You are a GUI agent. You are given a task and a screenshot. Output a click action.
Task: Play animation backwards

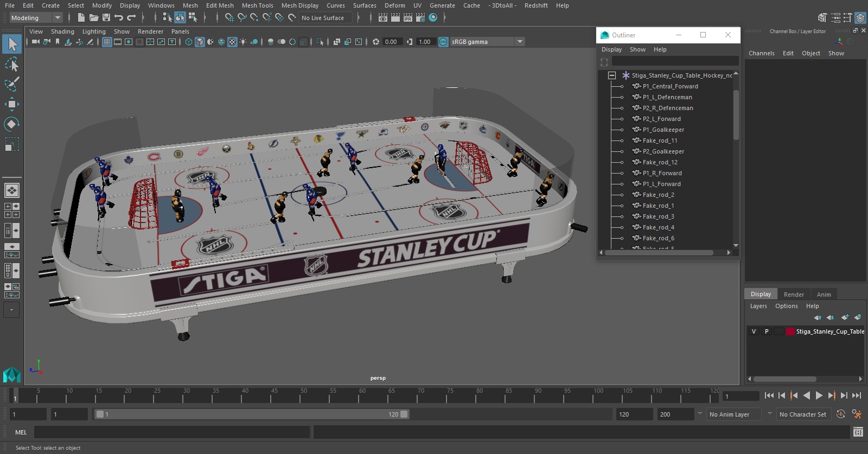807,396
